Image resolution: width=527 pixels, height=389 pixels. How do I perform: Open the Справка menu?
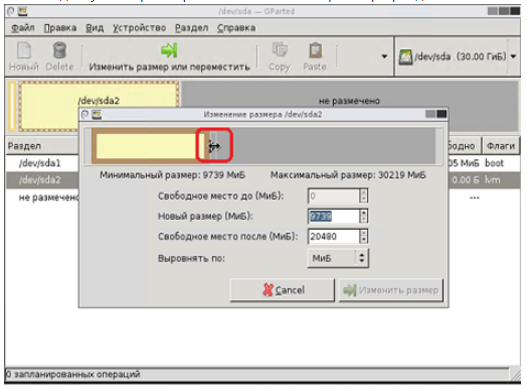[236, 28]
